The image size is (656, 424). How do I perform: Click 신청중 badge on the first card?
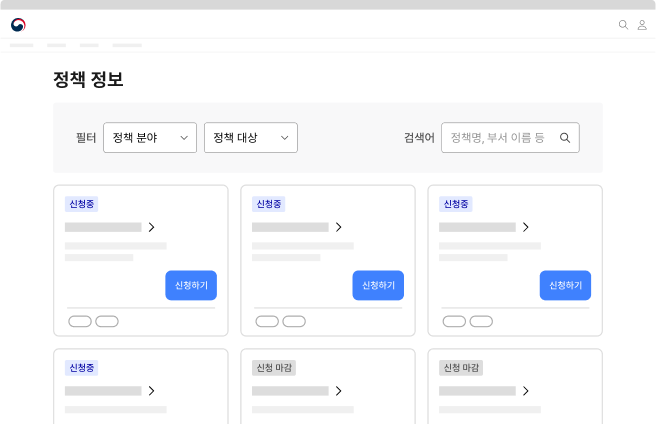coord(82,204)
